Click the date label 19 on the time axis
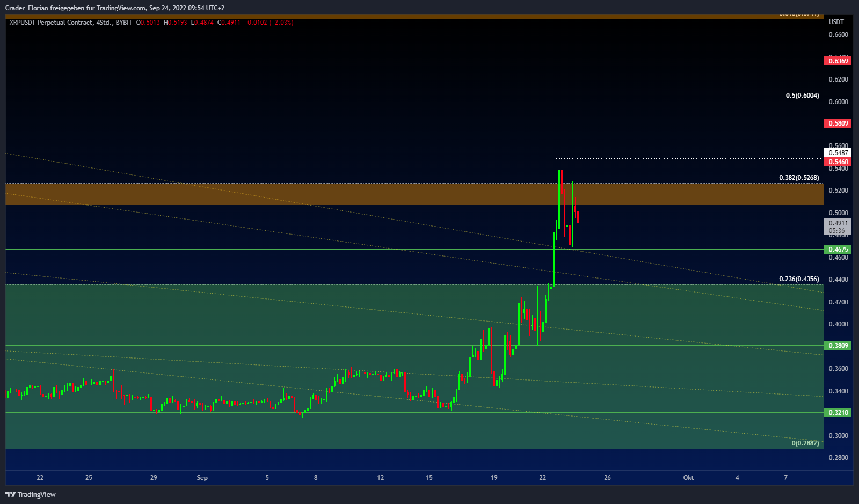 click(494, 478)
